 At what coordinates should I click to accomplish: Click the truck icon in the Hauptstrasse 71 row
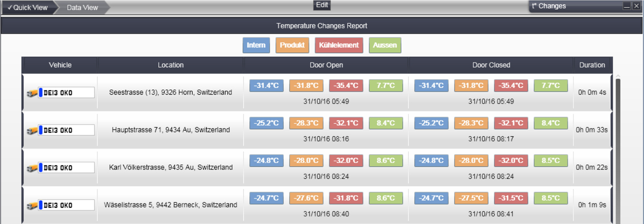[x=32, y=131]
